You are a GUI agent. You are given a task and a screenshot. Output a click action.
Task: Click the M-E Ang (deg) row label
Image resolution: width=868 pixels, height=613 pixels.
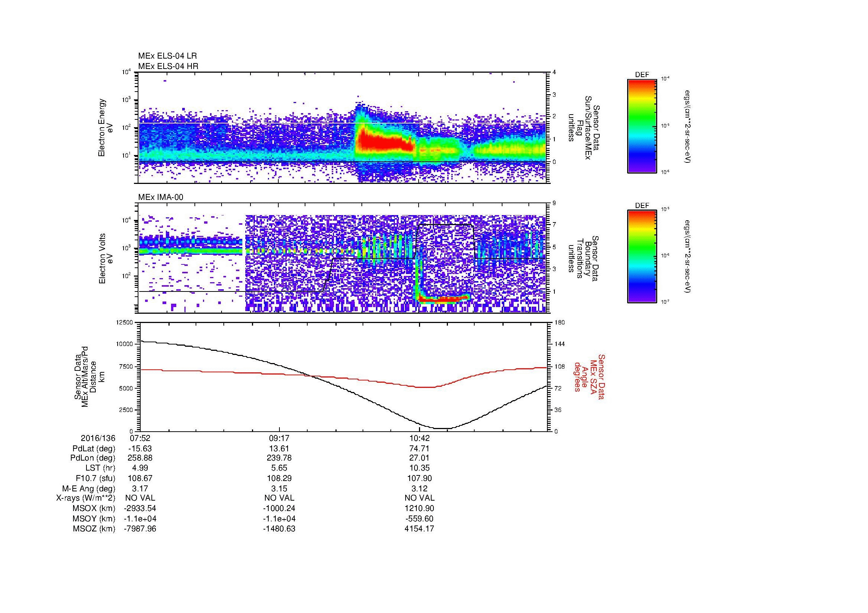click(88, 489)
